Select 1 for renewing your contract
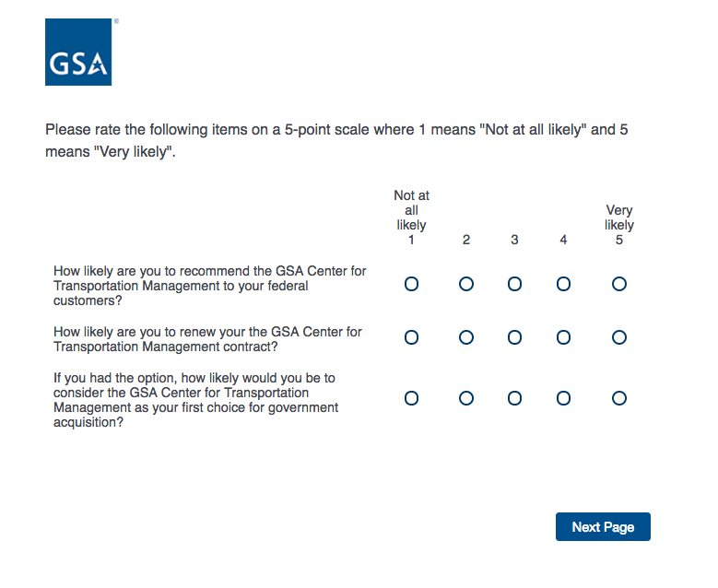This screenshot has height=588, width=718. click(411, 337)
